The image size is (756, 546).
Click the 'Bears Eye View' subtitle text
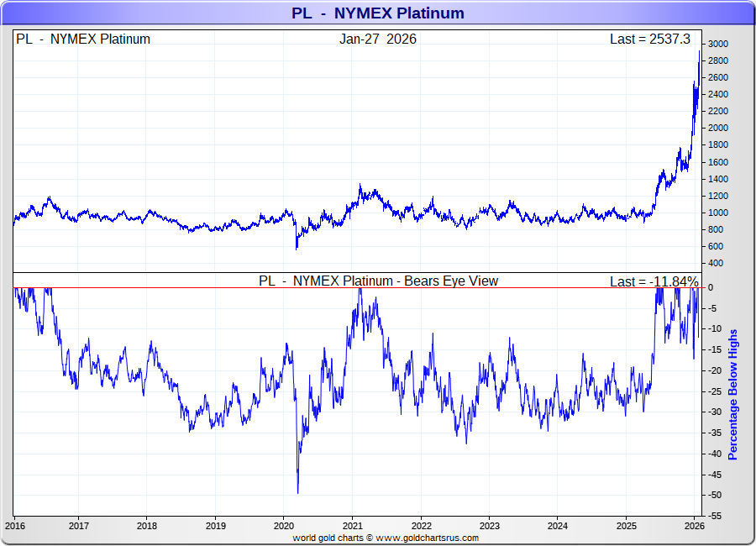451,281
